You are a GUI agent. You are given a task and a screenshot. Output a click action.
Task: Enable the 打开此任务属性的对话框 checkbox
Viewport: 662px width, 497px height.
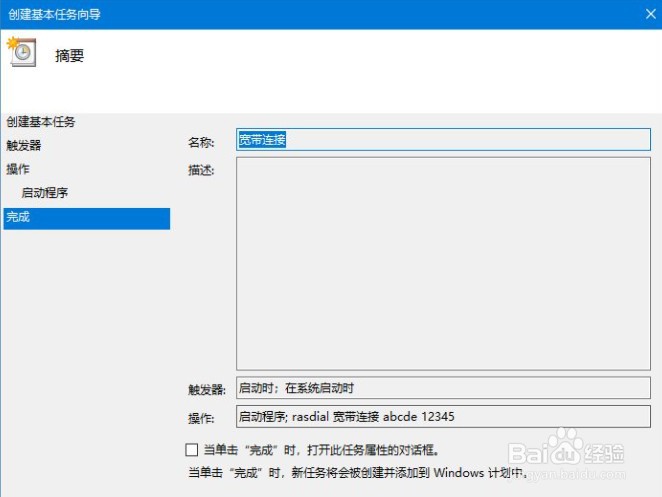(192, 450)
